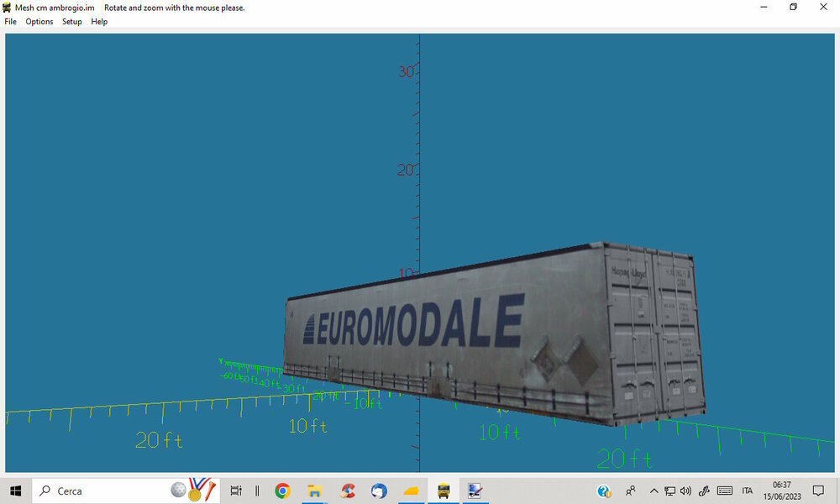
Task: Minimize the Mesh window
Action: (x=764, y=7)
